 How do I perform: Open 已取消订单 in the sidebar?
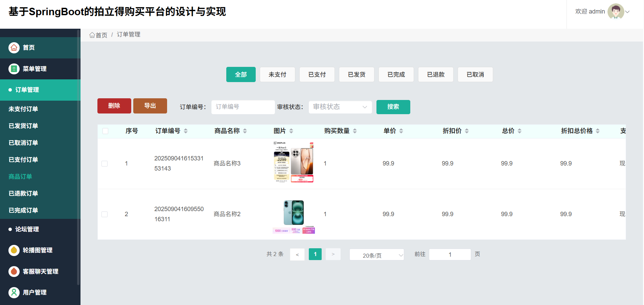click(40, 143)
